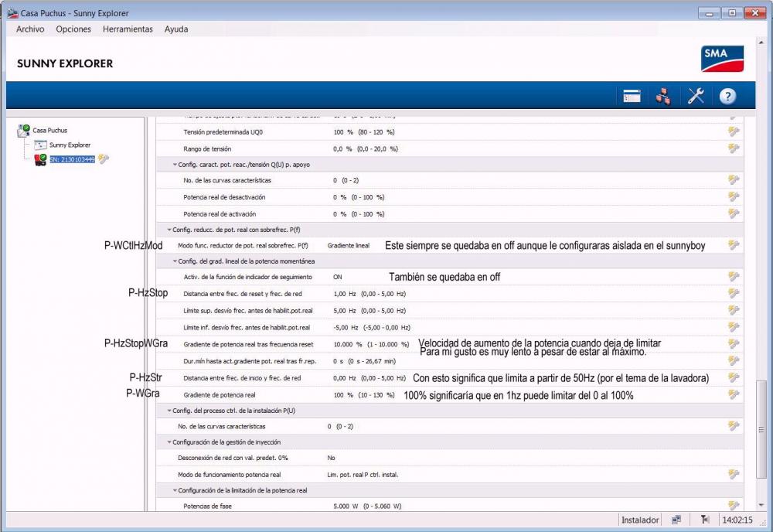The width and height of the screenshot is (773, 532).
Task: Select Casa Puchus plant in the tree
Action: tap(49, 130)
